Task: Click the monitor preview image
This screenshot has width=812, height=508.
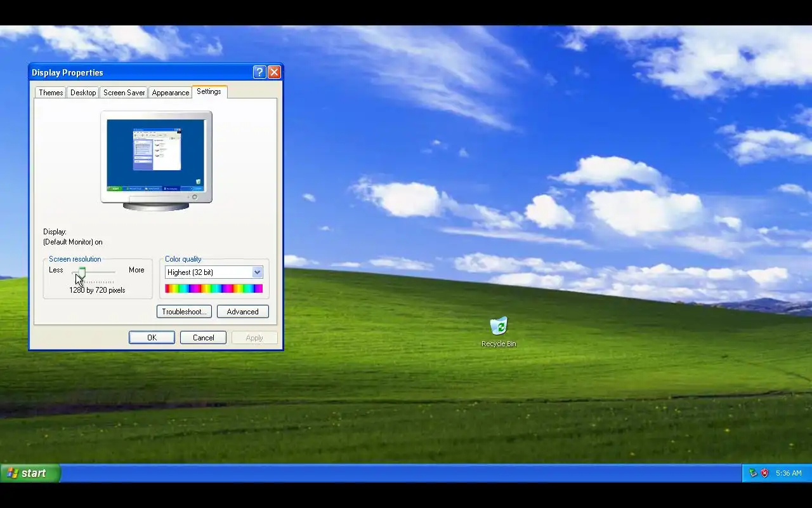Action: click(x=156, y=161)
